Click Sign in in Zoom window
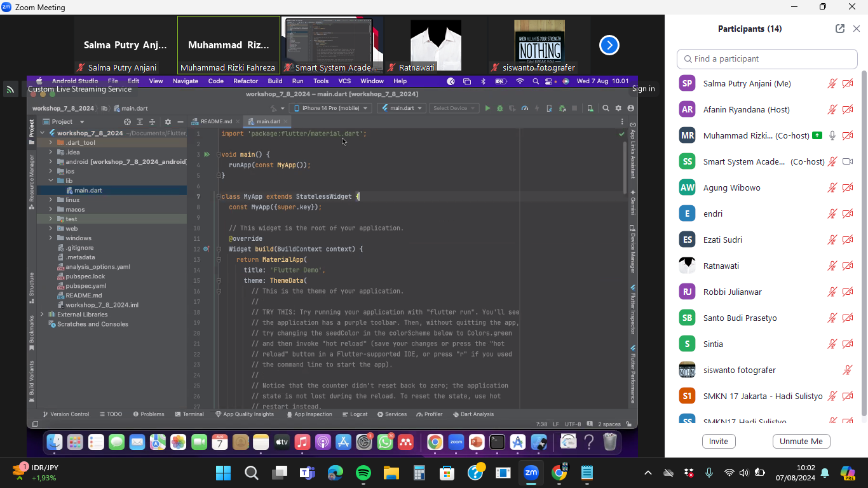This screenshot has width=868, height=488. (643, 88)
